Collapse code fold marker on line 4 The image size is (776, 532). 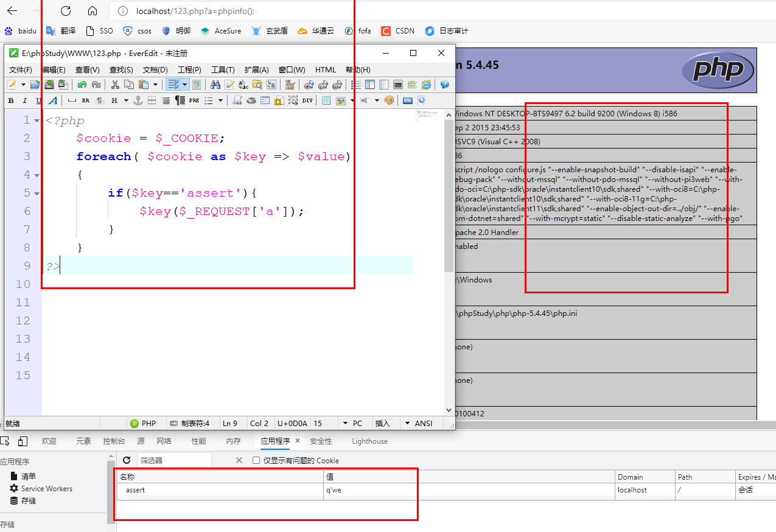pos(37,175)
